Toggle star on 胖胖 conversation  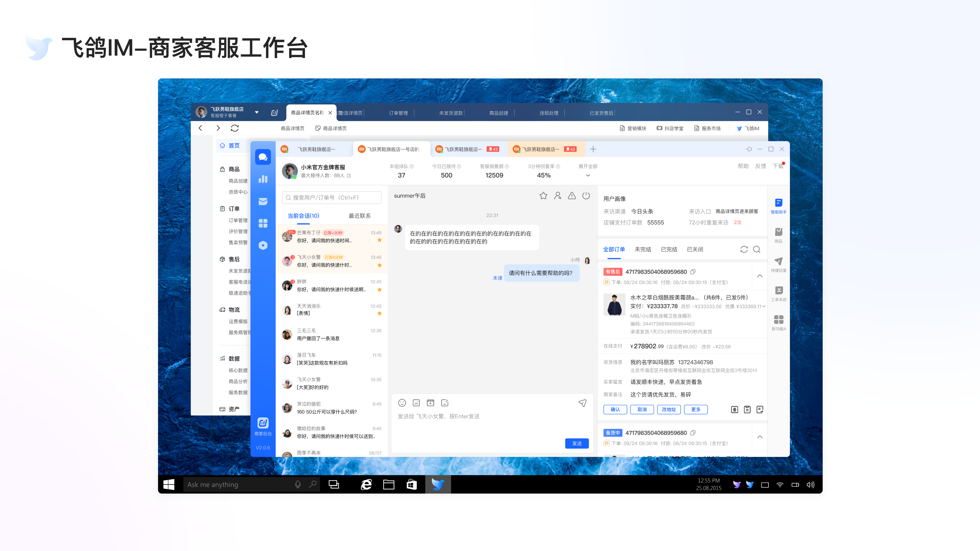click(x=379, y=289)
